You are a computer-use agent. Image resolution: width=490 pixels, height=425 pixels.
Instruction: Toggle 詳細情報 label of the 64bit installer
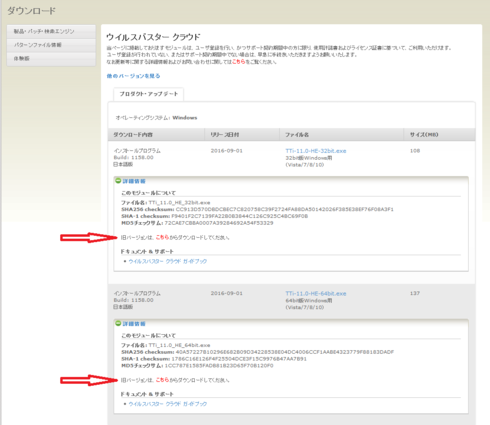[134, 324]
